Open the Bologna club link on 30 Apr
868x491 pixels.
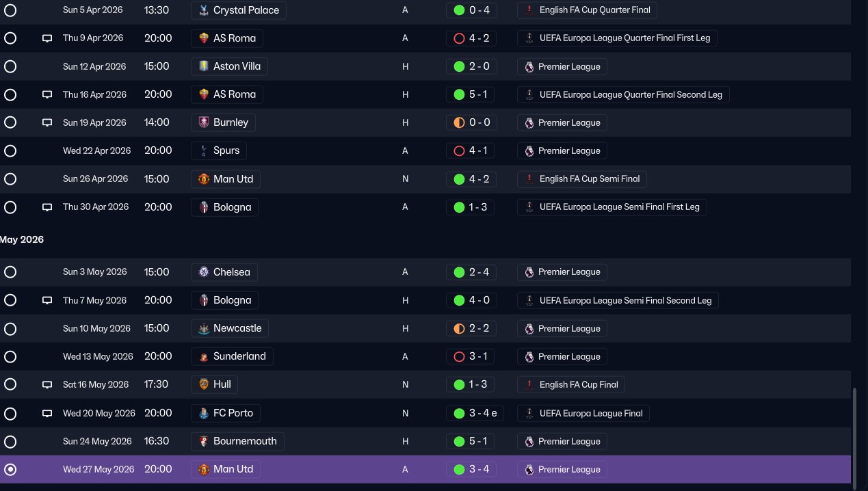pos(224,207)
